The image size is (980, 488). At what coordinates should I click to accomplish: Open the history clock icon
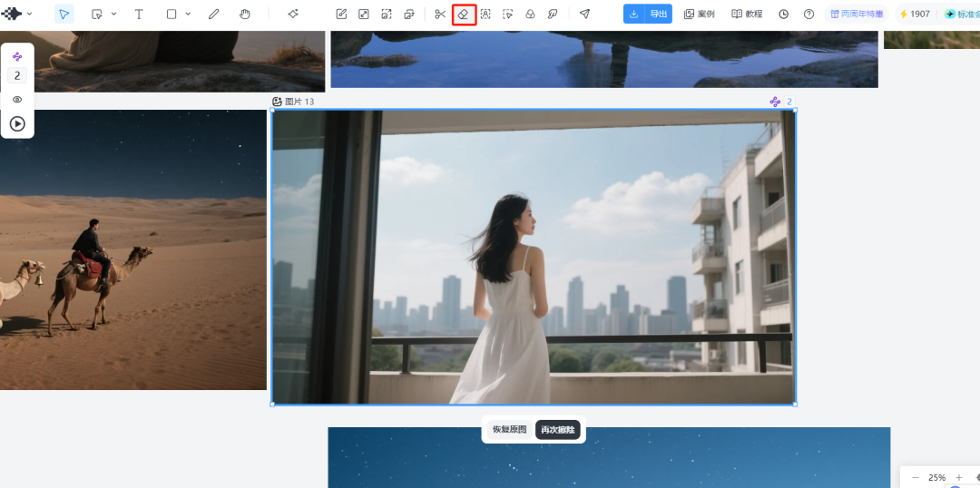coord(783,15)
